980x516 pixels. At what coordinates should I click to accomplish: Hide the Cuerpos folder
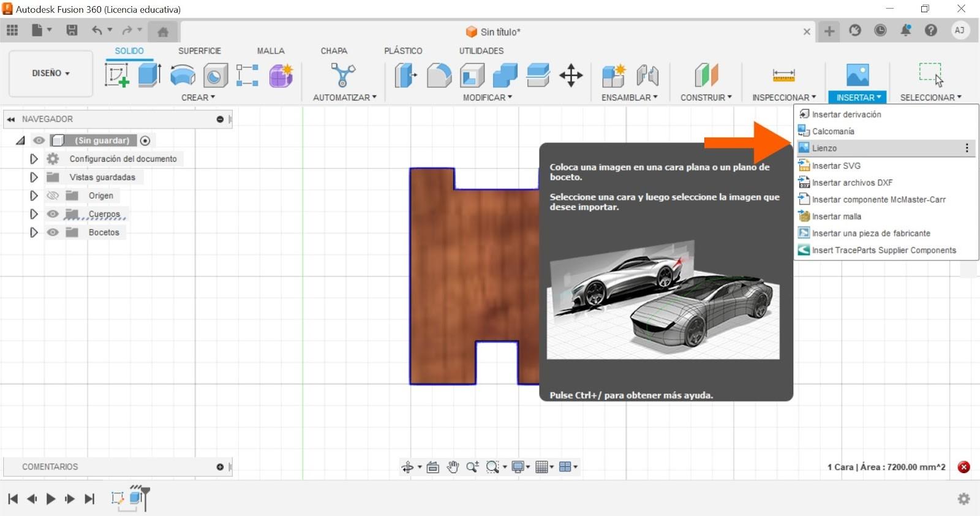[53, 214]
